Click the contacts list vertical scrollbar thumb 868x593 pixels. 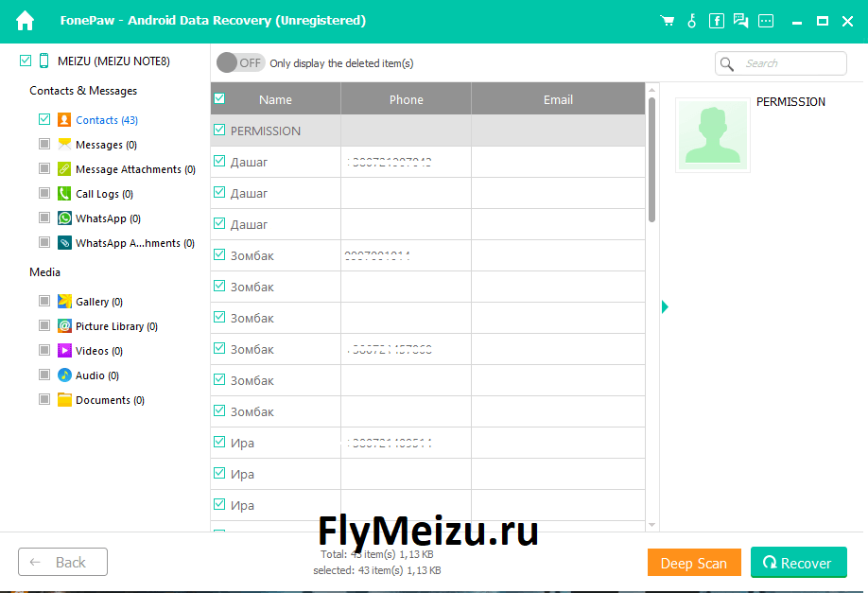652,160
